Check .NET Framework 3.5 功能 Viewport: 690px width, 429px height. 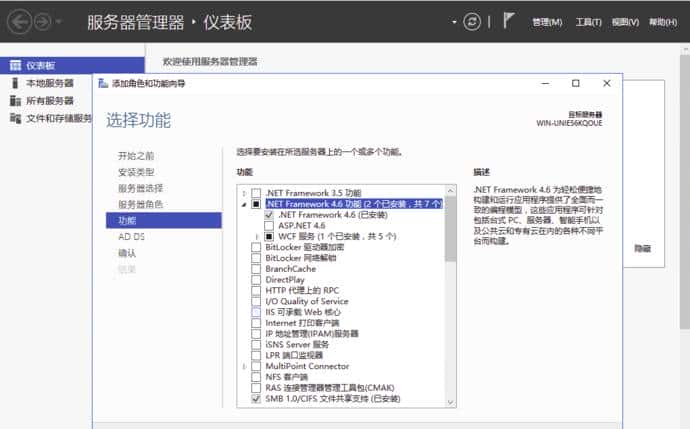click(x=256, y=193)
